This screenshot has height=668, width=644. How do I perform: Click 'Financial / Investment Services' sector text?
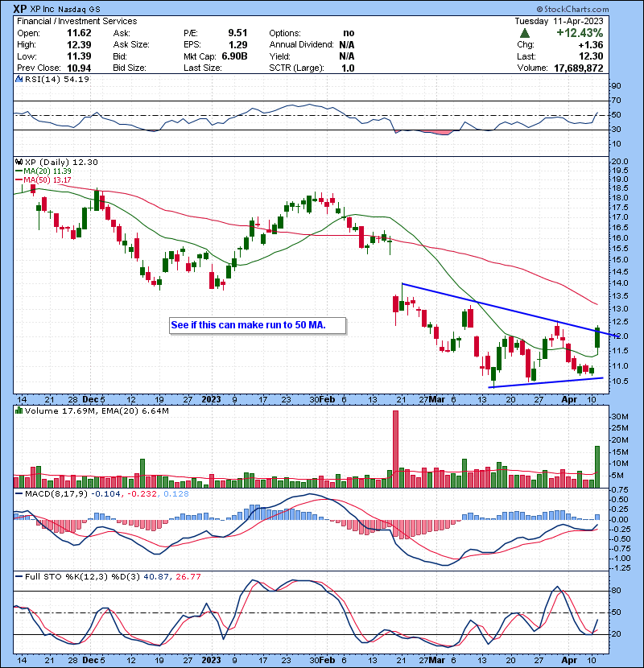point(77,21)
